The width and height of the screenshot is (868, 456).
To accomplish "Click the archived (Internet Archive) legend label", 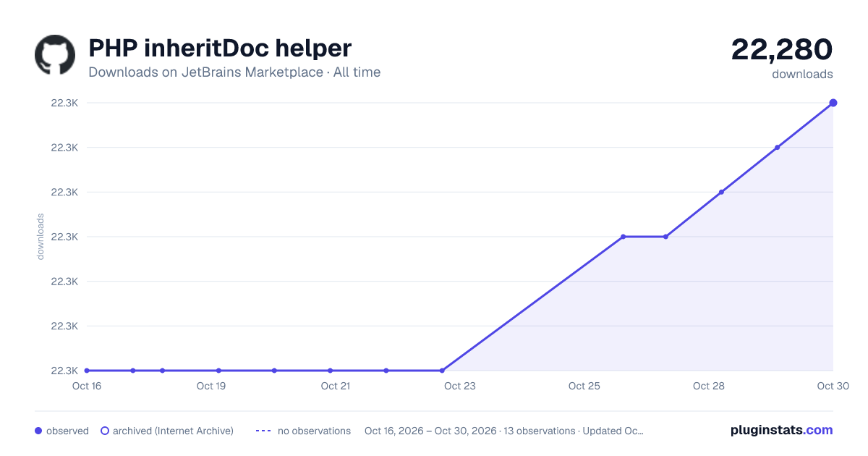I will point(173,431).
